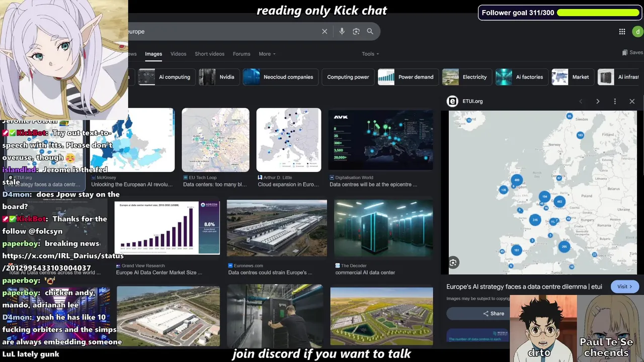Go to previous image in preview panel
This screenshot has height=362, width=644.
tap(581, 101)
